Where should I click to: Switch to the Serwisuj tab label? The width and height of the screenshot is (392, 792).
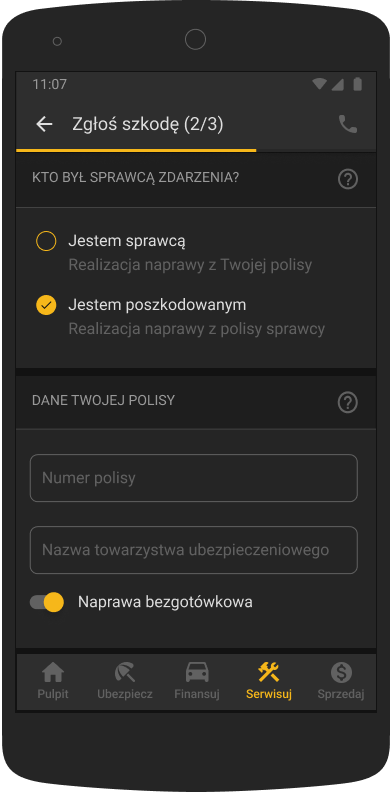click(269, 694)
